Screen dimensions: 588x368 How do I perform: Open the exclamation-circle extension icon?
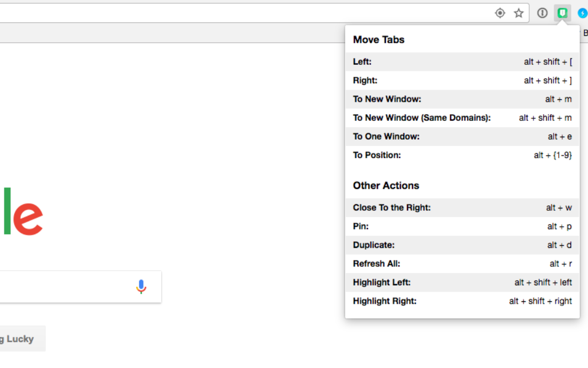tap(542, 13)
